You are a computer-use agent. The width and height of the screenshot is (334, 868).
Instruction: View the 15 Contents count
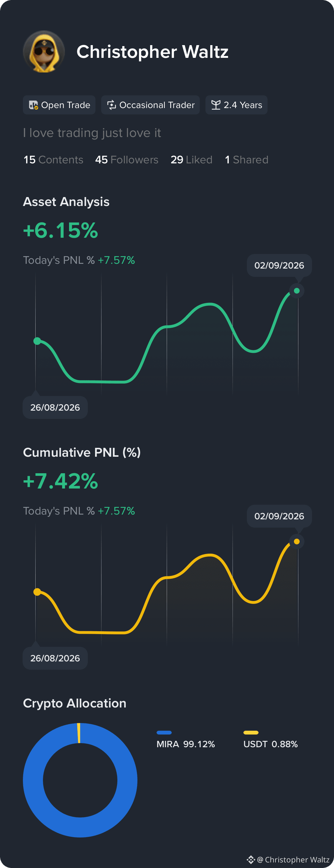click(53, 160)
